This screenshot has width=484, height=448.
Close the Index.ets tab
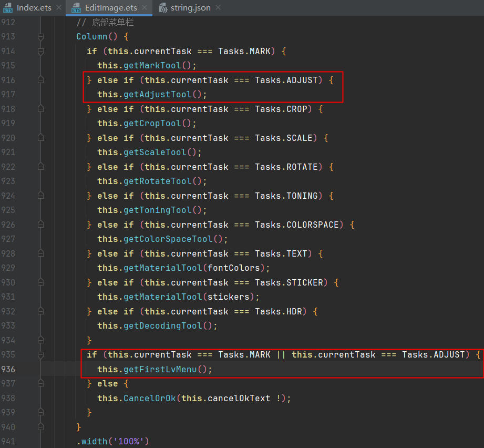[58, 8]
